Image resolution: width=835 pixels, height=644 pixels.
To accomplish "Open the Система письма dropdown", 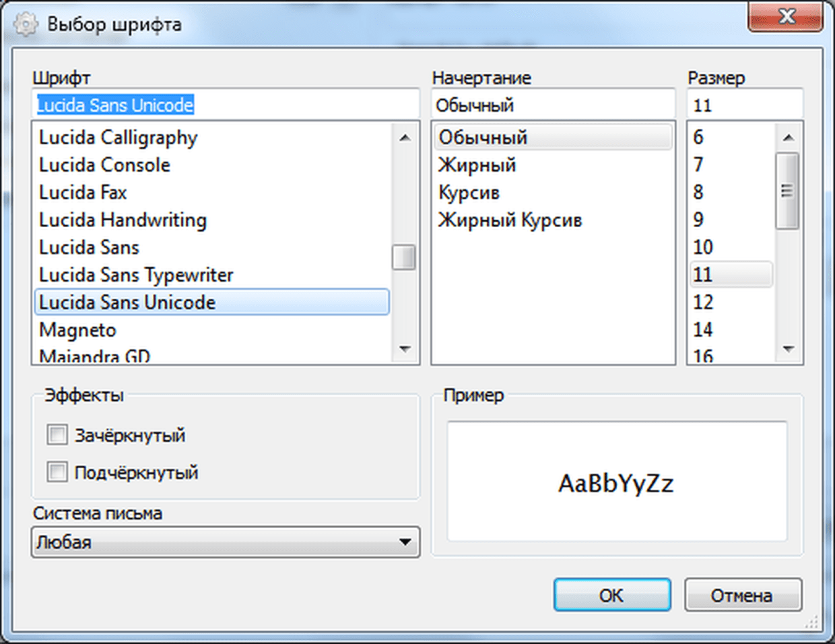I will (x=225, y=542).
